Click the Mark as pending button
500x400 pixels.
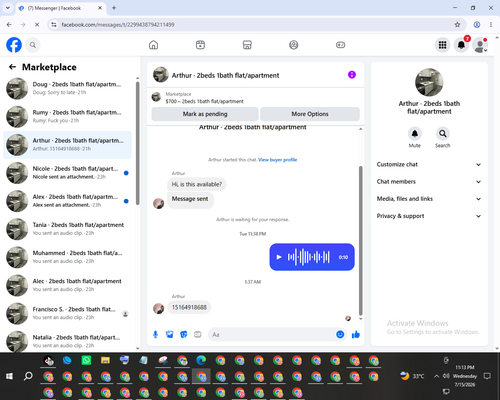coord(205,114)
